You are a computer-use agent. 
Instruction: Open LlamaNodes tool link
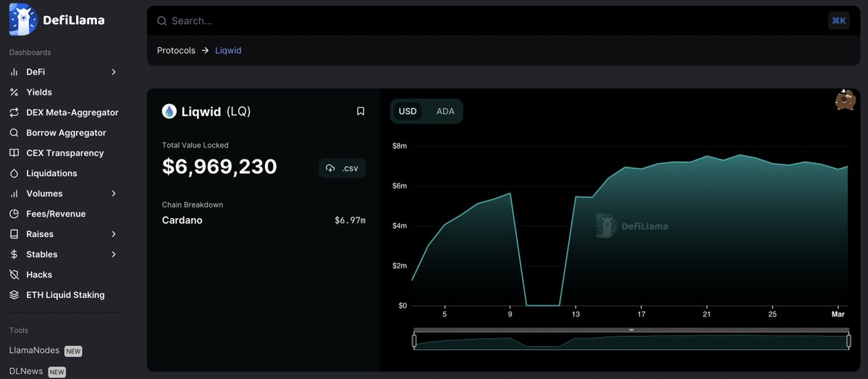tap(34, 350)
